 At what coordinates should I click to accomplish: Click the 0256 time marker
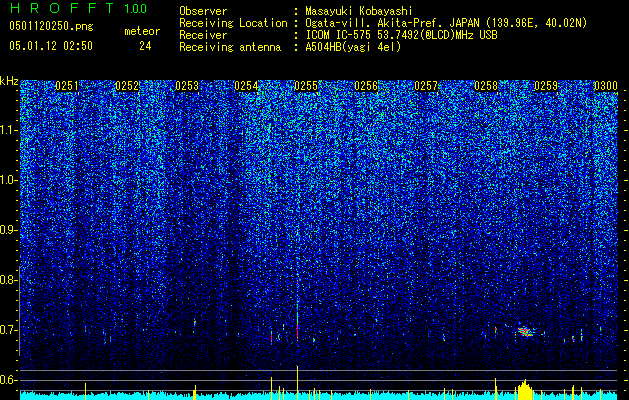[366, 86]
